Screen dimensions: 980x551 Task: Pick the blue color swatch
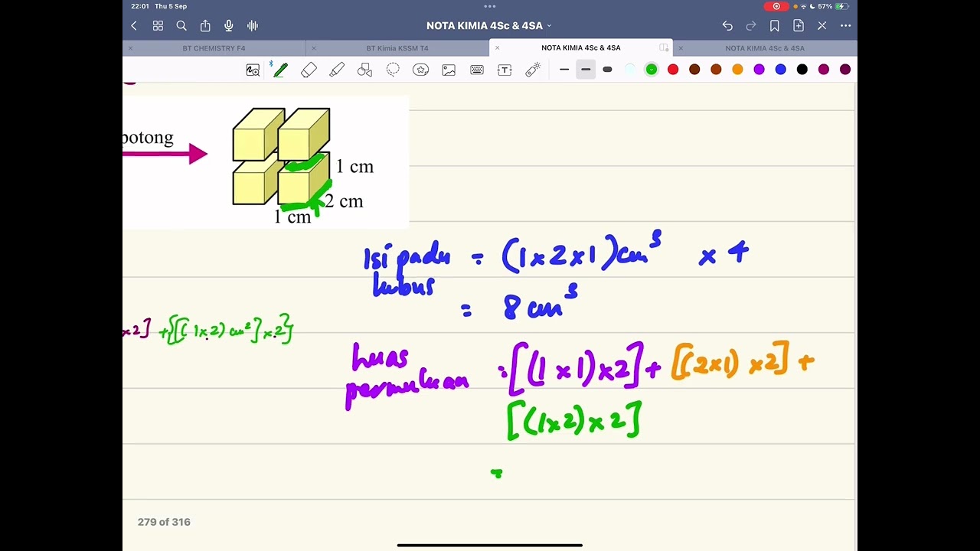780,70
